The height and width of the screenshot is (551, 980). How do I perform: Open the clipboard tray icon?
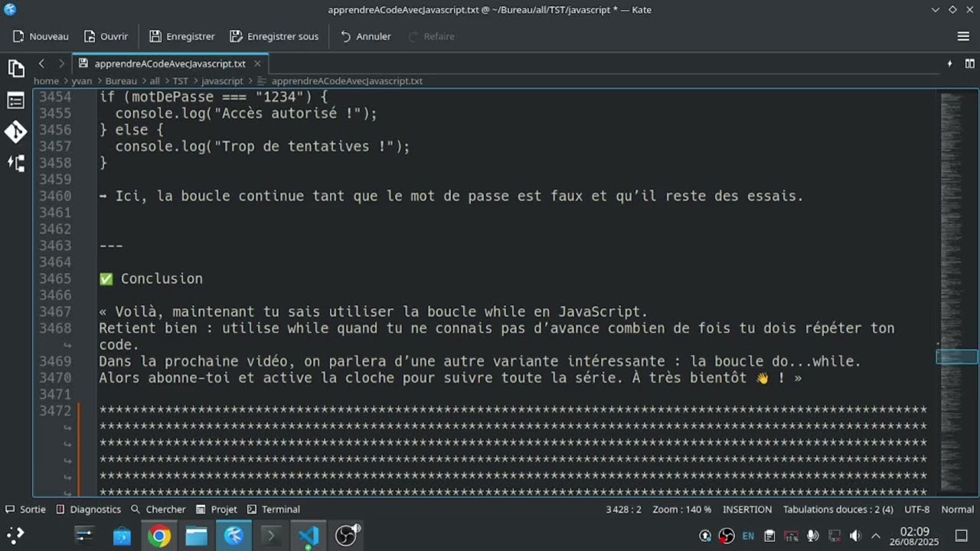pos(769,536)
